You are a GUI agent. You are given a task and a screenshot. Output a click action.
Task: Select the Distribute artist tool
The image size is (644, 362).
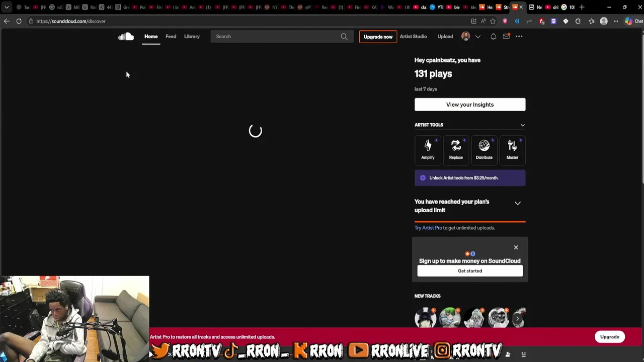(x=484, y=150)
